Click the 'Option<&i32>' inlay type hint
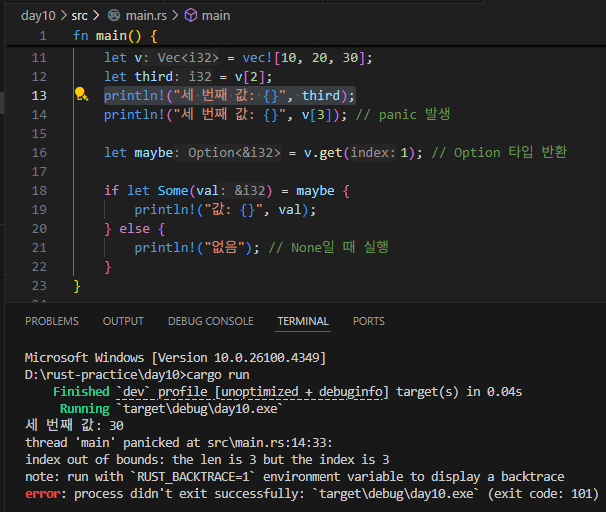Viewport: 606px width, 512px height. [234, 153]
